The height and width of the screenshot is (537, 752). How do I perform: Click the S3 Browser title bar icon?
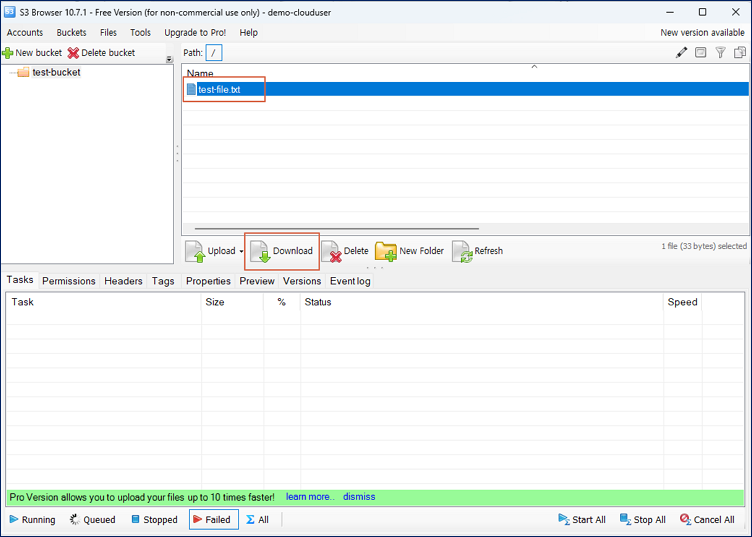[x=9, y=12]
